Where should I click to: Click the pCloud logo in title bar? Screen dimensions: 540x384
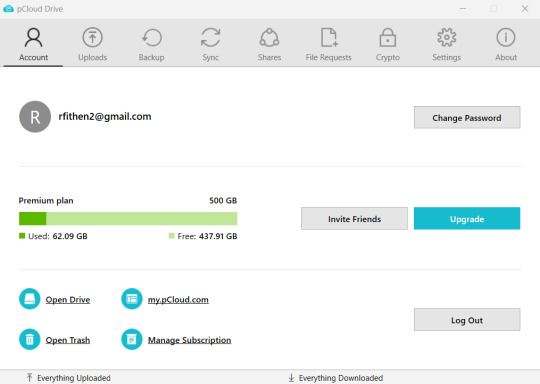(8, 9)
